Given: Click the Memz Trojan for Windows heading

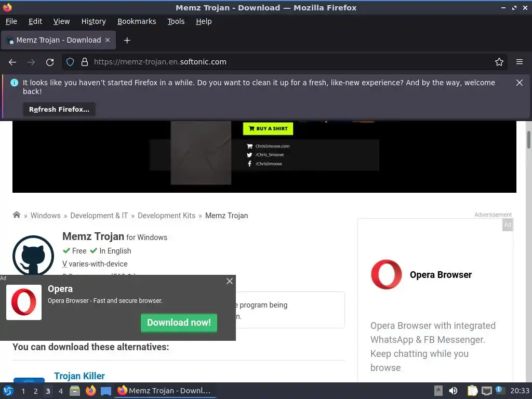Looking at the screenshot, I should point(115,236).
